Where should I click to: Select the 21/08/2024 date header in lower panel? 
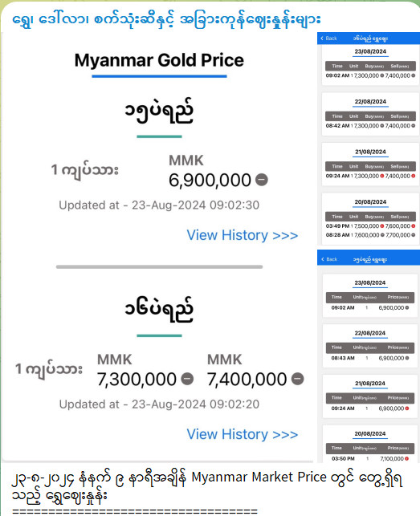(370, 384)
